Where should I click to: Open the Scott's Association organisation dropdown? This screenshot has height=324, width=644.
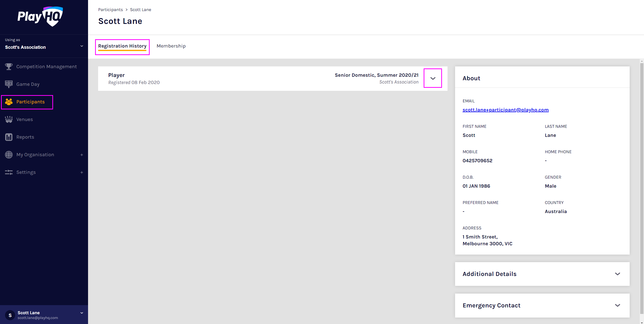[82, 46]
